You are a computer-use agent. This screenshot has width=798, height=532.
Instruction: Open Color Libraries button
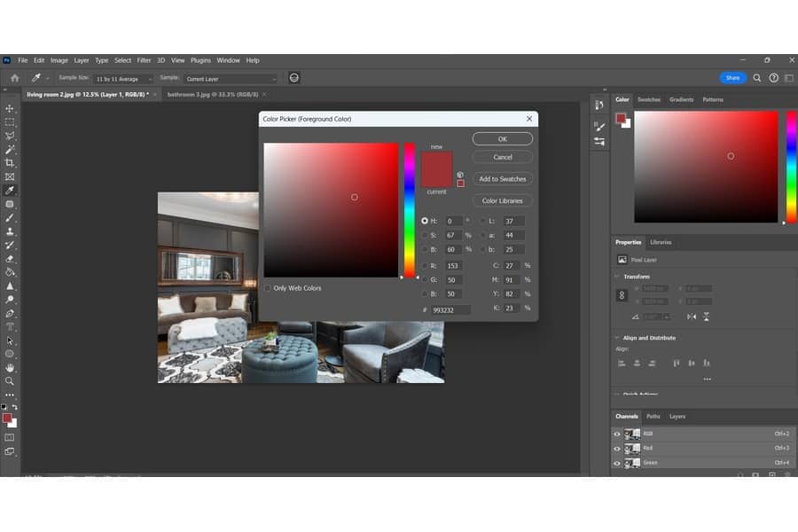click(503, 201)
